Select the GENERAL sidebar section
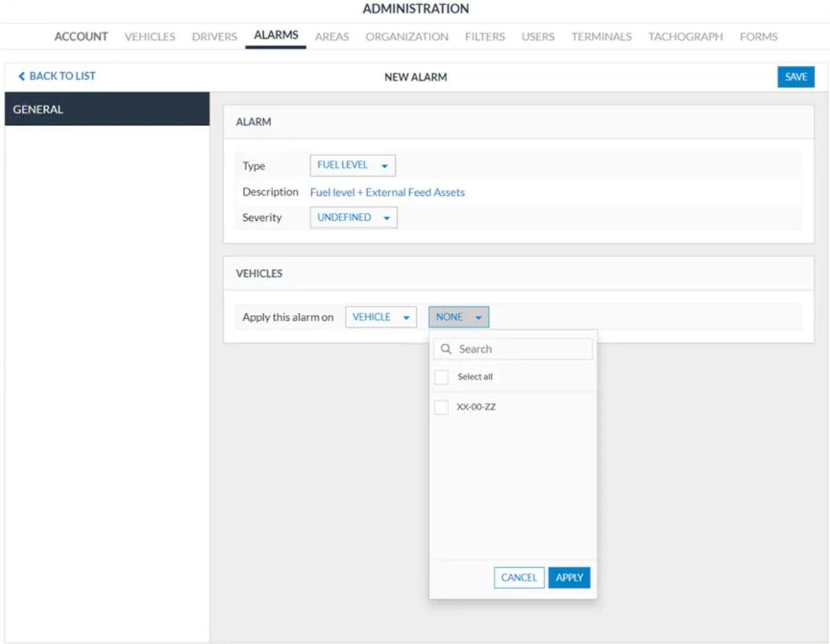The width and height of the screenshot is (830, 644). (107, 109)
